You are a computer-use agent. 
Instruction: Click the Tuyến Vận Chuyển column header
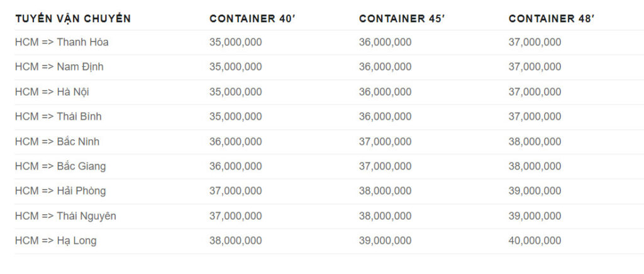73,18
